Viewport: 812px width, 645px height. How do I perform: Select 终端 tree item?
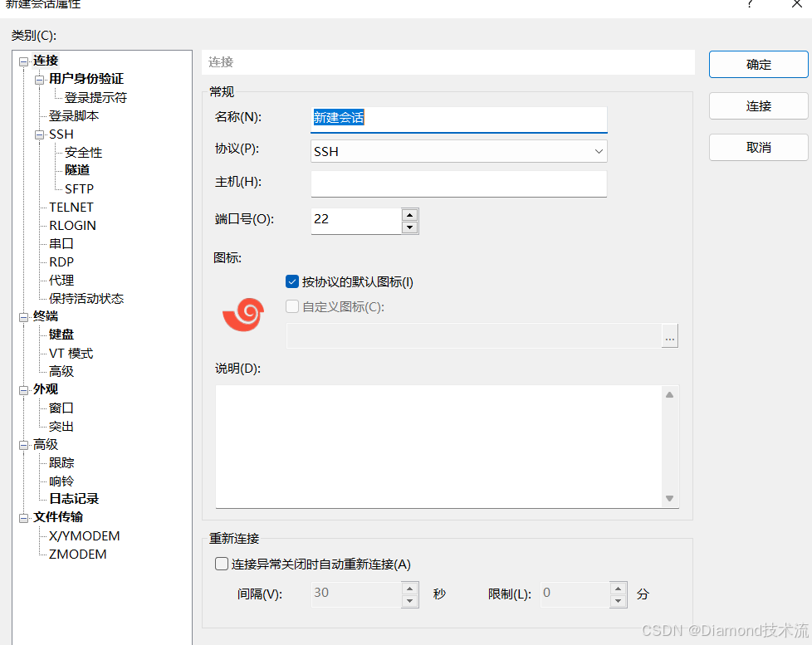coord(46,315)
